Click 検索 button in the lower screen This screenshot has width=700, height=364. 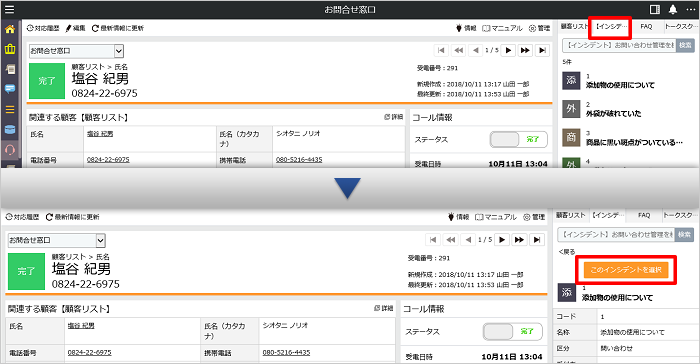pyautogui.click(x=684, y=234)
